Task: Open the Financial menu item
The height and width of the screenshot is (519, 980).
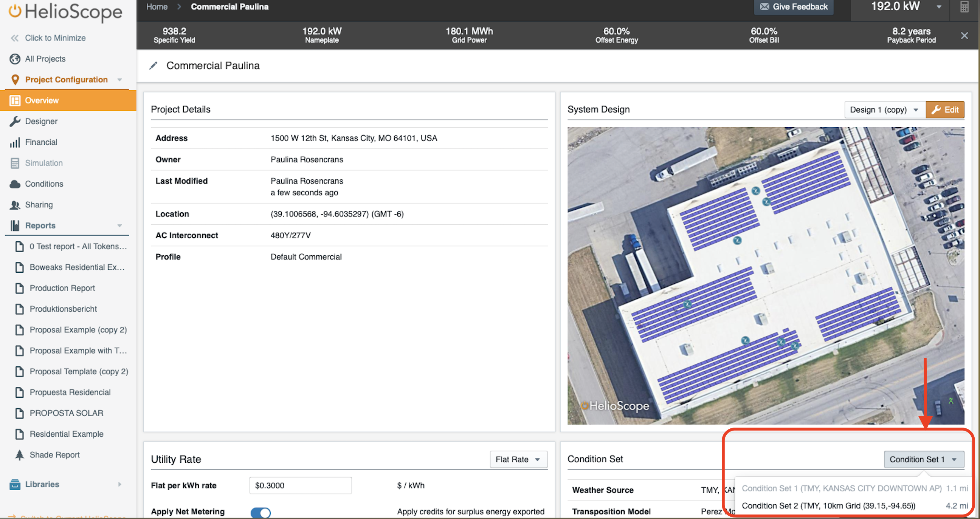Action: (41, 142)
